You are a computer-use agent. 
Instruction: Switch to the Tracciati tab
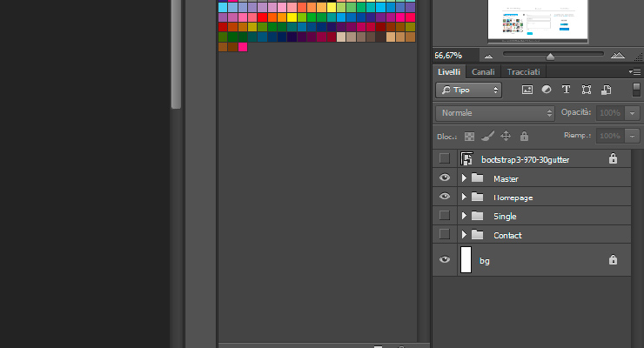click(524, 72)
